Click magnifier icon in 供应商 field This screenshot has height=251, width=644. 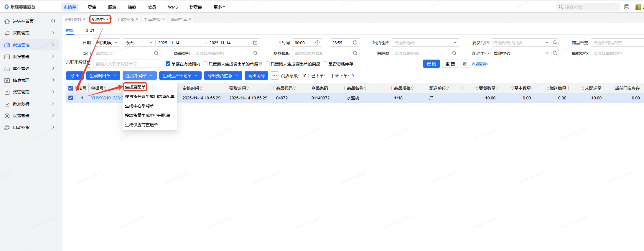[x=454, y=53]
